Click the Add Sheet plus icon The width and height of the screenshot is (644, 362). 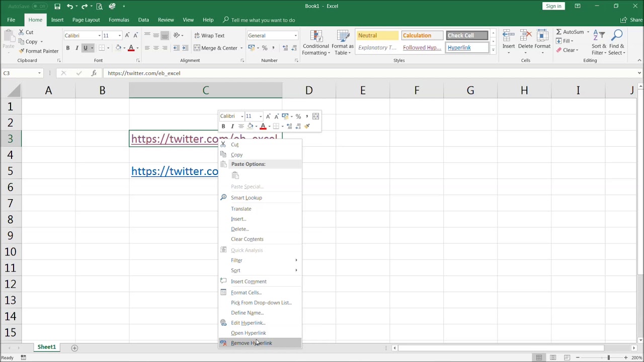pyautogui.click(x=74, y=347)
